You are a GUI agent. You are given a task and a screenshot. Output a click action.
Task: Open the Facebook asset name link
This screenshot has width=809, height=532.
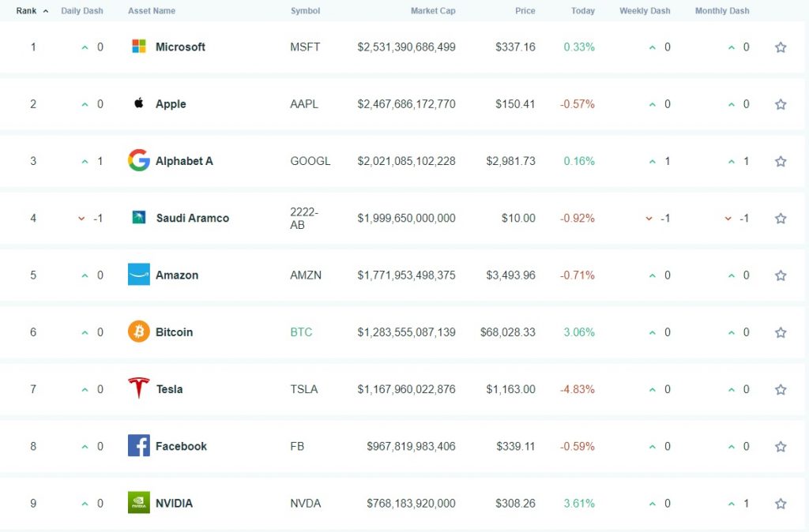tap(181, 446)
